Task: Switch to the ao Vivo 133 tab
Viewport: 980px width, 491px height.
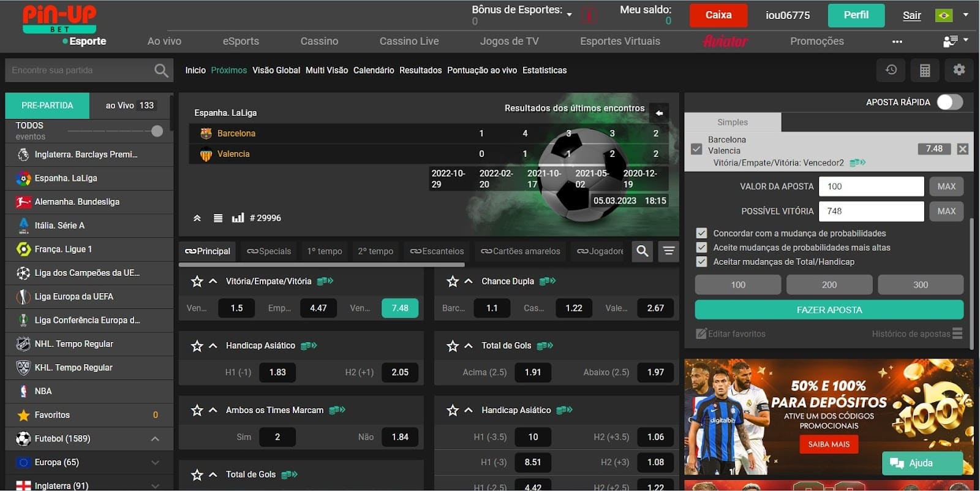Action: click(130, 105)
